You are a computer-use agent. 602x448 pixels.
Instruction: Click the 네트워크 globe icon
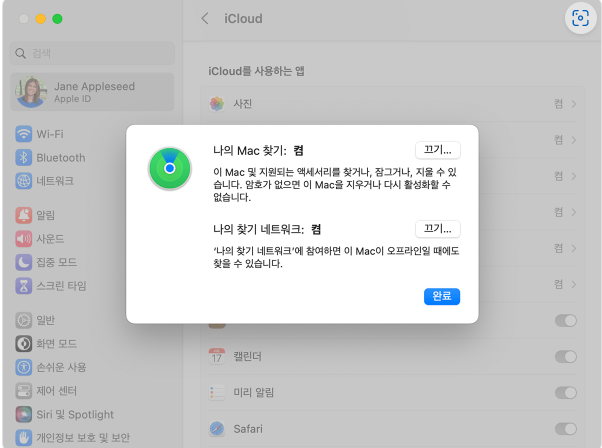click(x=23, y=181)
